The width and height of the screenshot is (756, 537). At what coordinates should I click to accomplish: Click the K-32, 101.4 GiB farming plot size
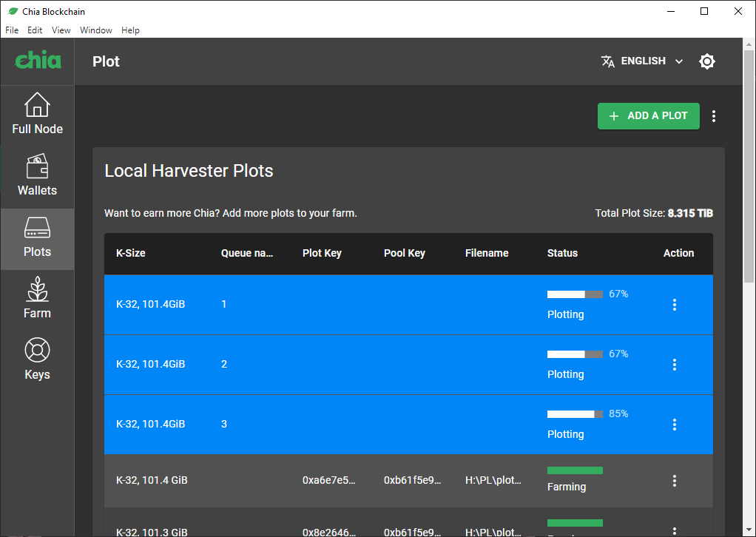(152, 480)
